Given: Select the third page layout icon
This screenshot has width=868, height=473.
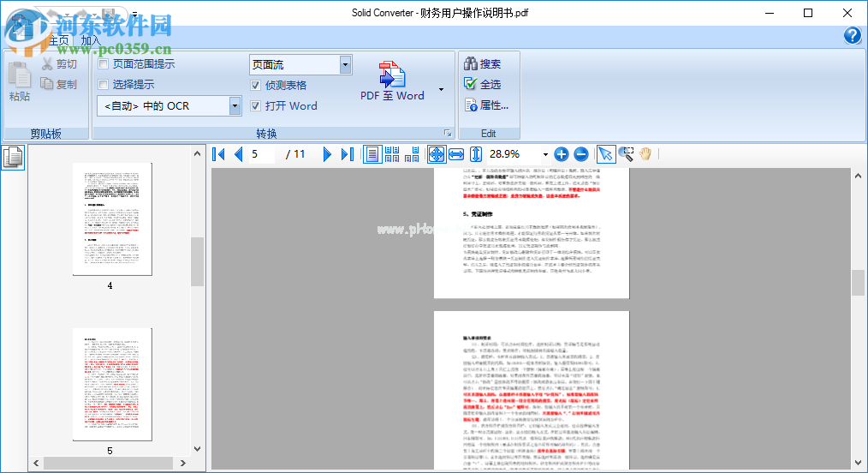Looking at the screenshot, I should [412, 154].
